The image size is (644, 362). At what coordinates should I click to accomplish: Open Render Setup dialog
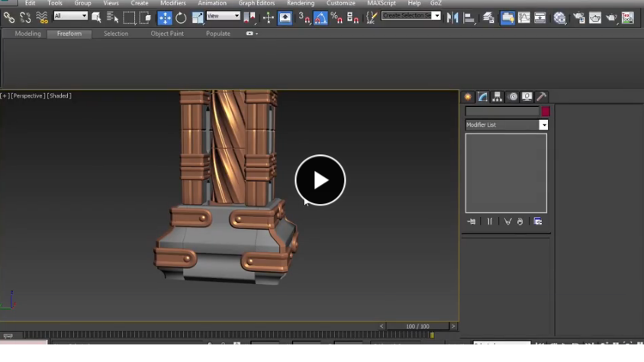[x=579, y=18]
